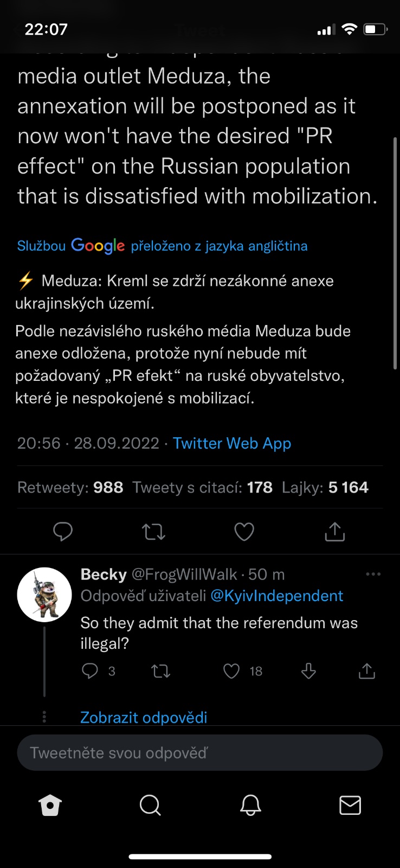
Task: Tap the Tweetněte svou odpověď field
Action: click(199, 753)
